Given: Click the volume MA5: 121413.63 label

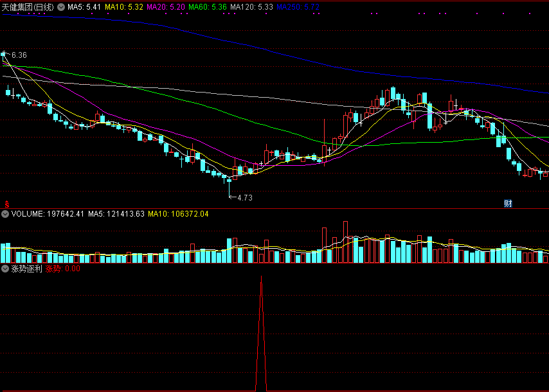Looking at the screenshot, I should click(x=116, y=214).
